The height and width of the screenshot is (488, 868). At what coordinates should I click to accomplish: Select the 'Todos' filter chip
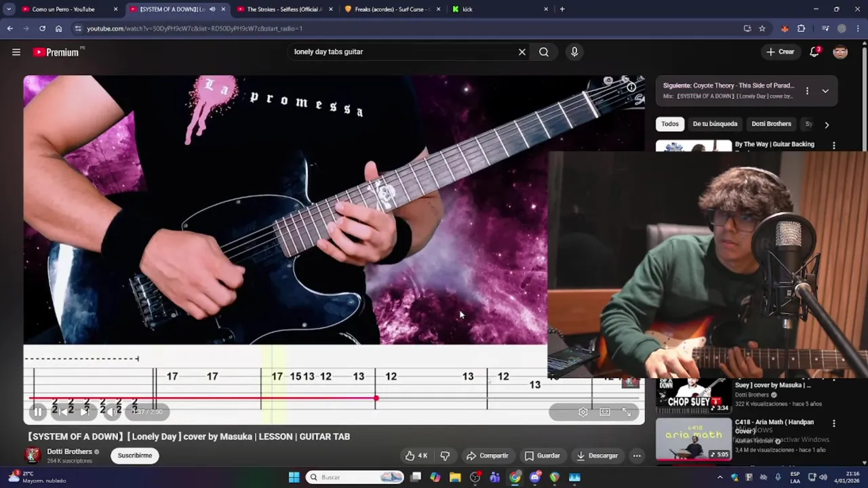pyautogui.click(x=670, y=124)
